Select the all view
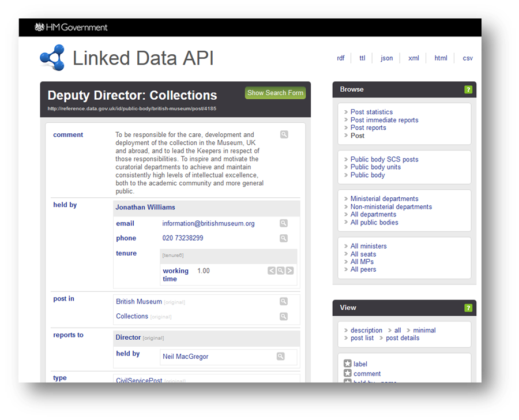 [397, 330]
